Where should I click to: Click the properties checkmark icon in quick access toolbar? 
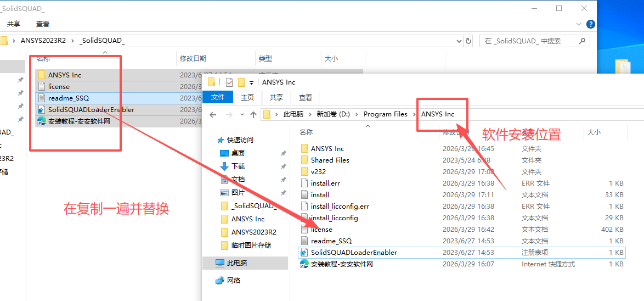point(229,82)
